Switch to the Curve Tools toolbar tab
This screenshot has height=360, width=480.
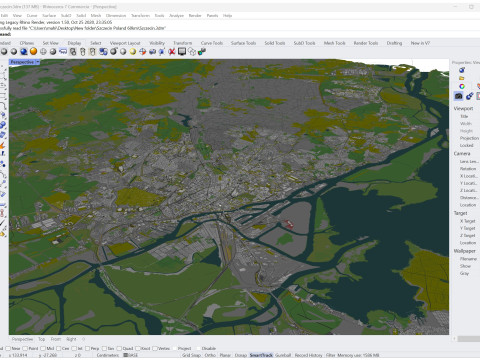pyautogui.click(x=212, y=43)
